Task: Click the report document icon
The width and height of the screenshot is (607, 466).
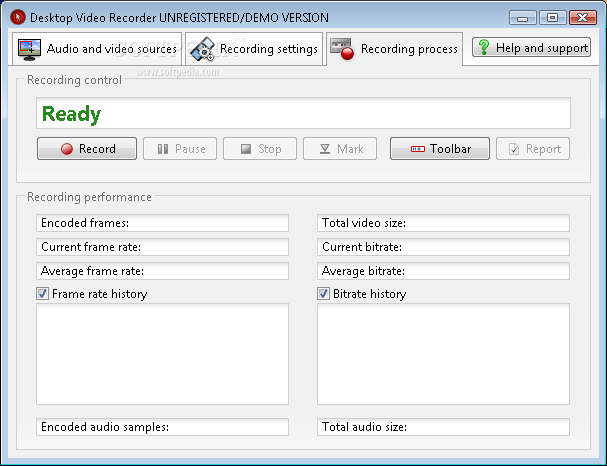Action: [x=514, y=149]
